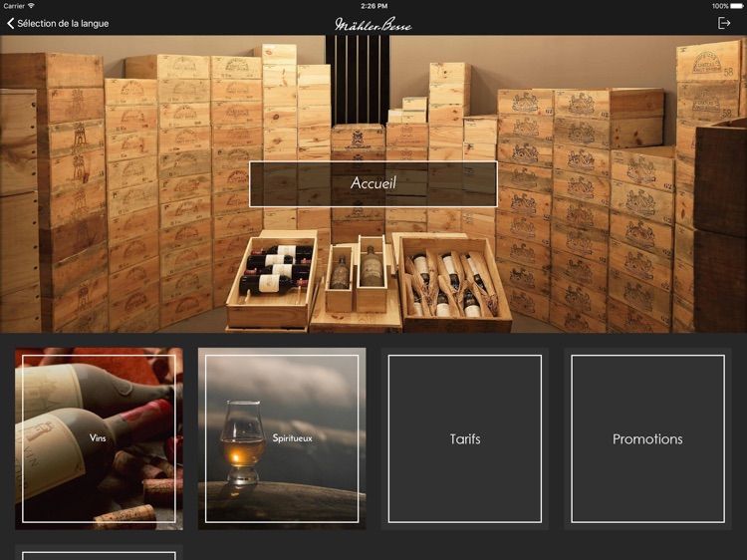The width and height of the screenshot is (747, 560).
Task: Open the Spiritueux category tile
Action: pos(282,438)
